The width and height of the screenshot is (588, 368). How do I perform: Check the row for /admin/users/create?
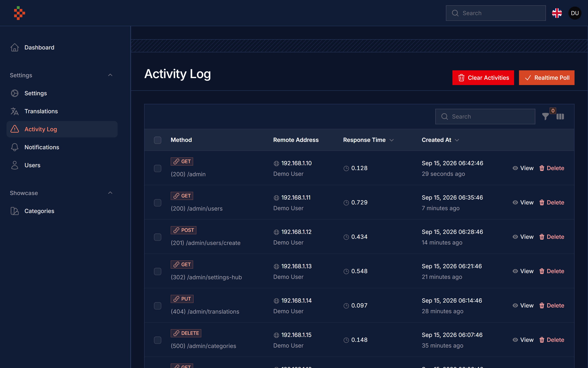(157, 237)
